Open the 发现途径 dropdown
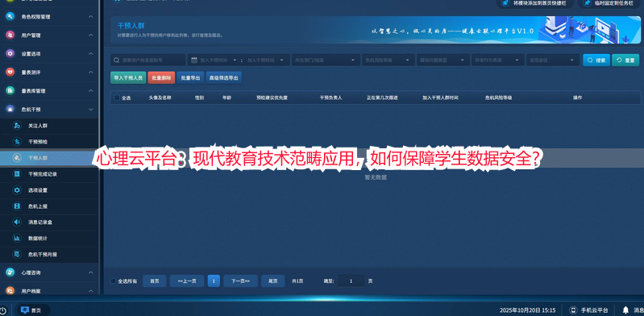This screenshot has width=644, height=316. 553,60
